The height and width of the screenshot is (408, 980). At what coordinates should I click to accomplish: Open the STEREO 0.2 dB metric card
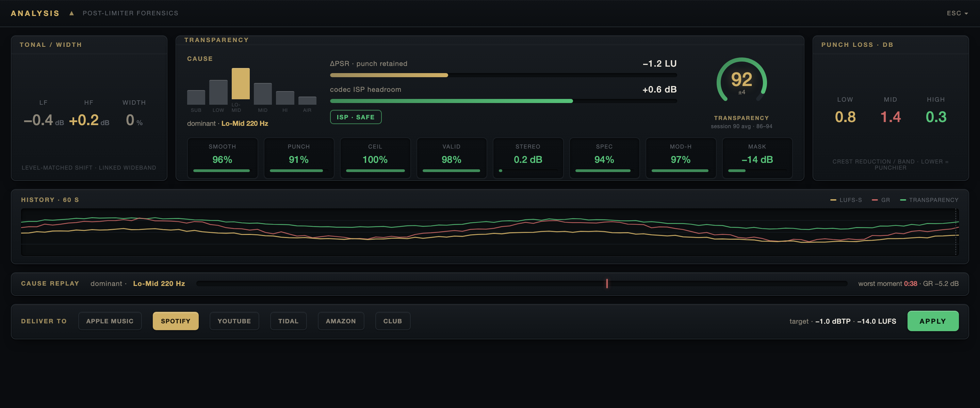coord(528,158)
